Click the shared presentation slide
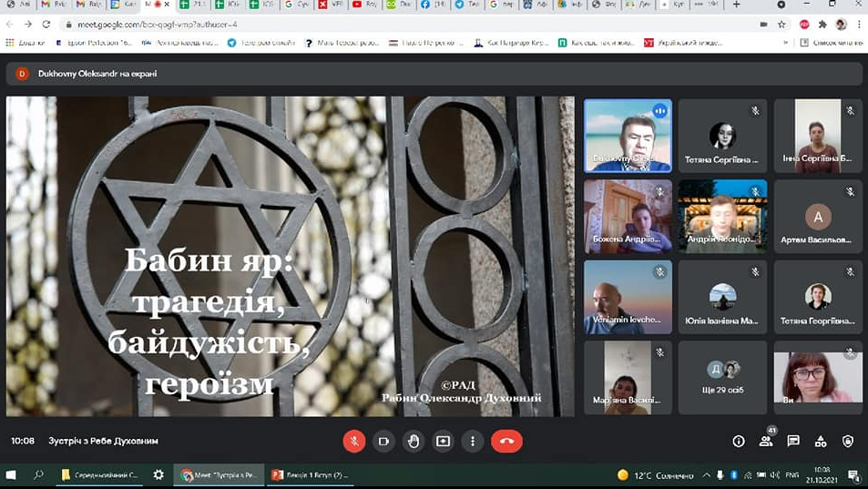Screen dimensions: 868x489 [291, 257]
